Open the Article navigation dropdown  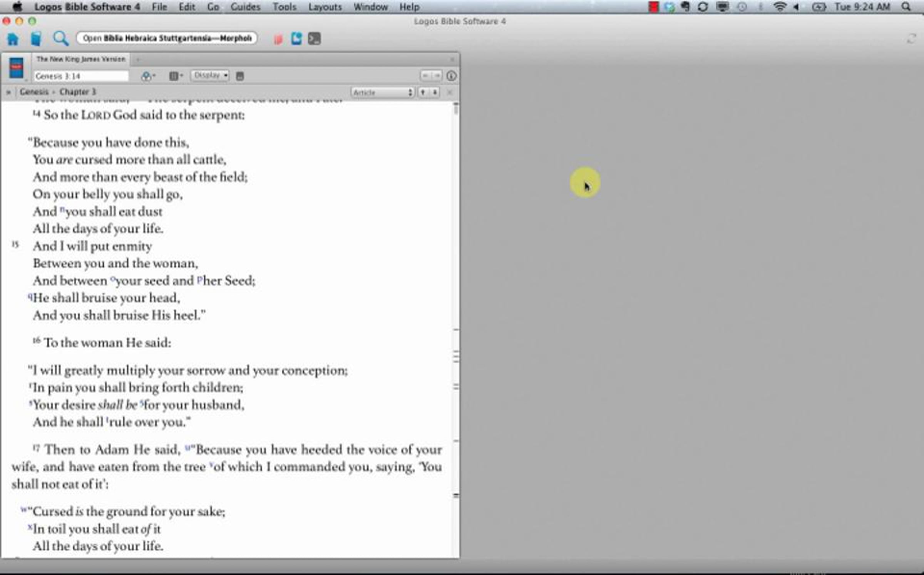(382, 92)
